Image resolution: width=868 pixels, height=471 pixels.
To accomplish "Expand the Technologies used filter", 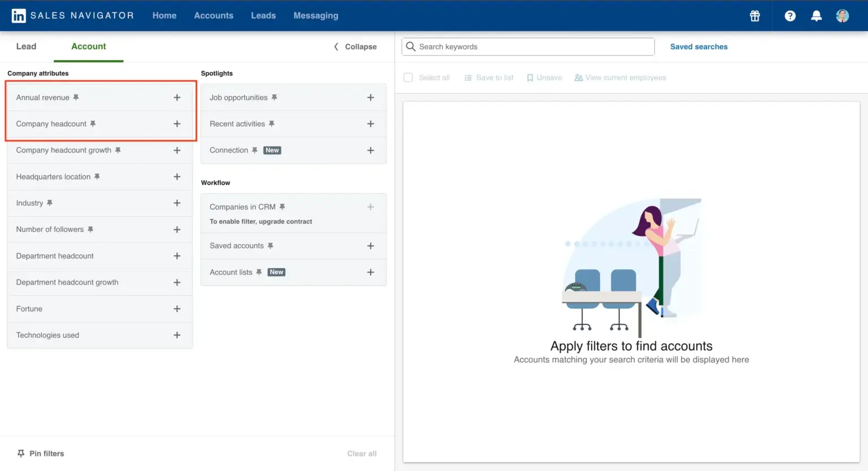I will 177,335.
